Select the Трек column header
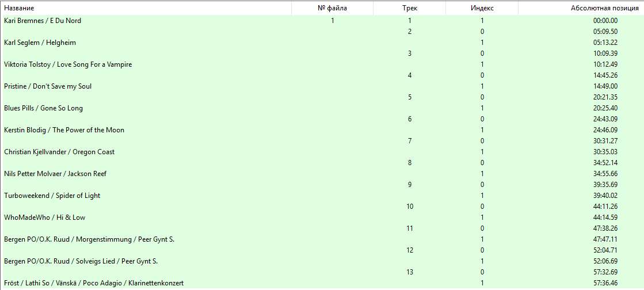The image size is (644, 290). 410,8
